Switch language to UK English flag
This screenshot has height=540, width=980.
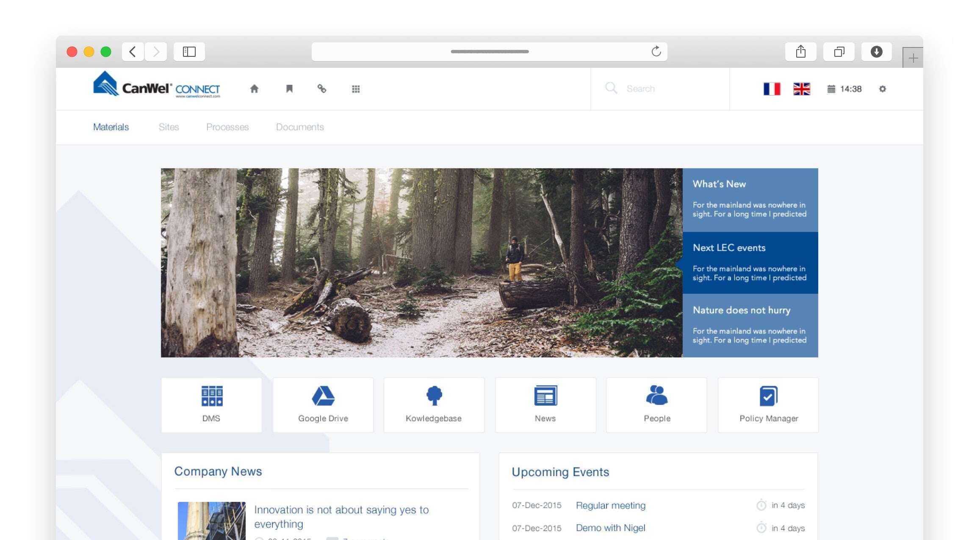[801, 89]
